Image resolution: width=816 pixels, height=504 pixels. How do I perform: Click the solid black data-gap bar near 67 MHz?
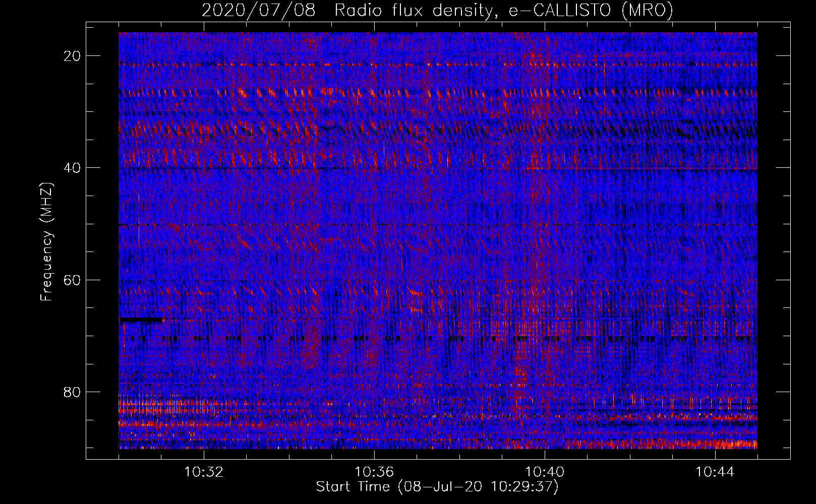click(141, 320)
